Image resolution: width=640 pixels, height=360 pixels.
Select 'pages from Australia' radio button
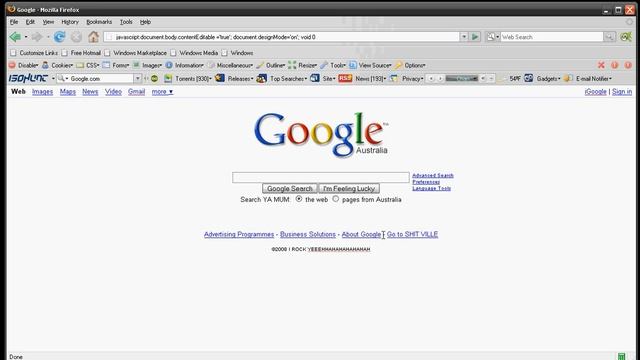click(336, 199)
